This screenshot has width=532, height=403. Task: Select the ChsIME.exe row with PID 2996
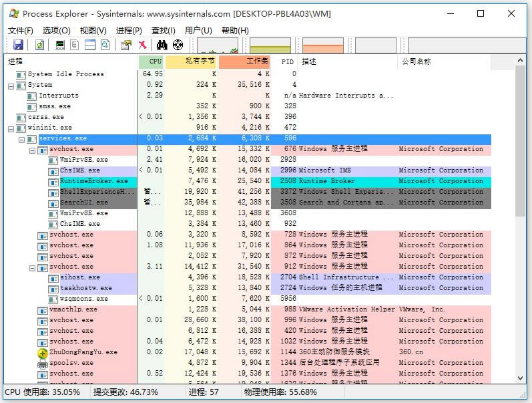click(248, 170)
